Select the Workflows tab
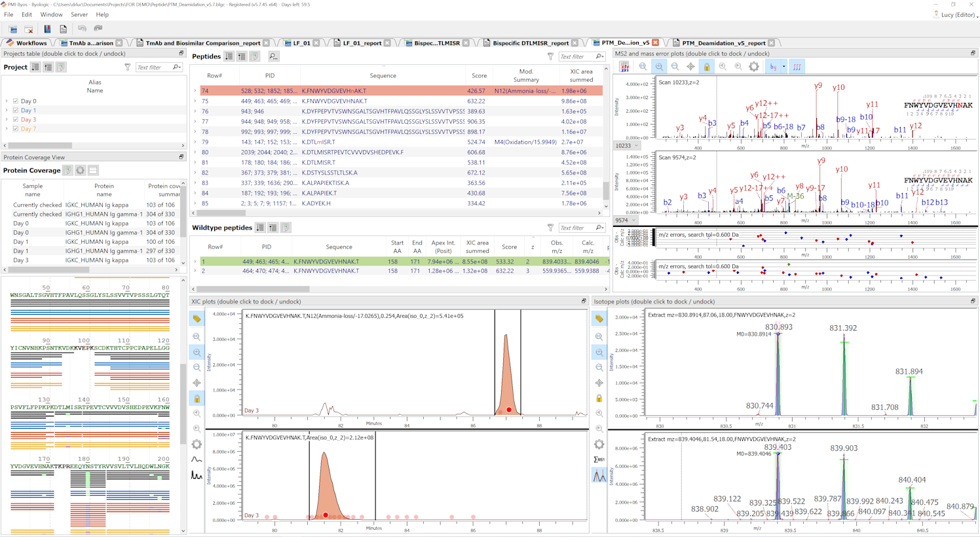The image size is (980, 537). click(x=31, y=43)
